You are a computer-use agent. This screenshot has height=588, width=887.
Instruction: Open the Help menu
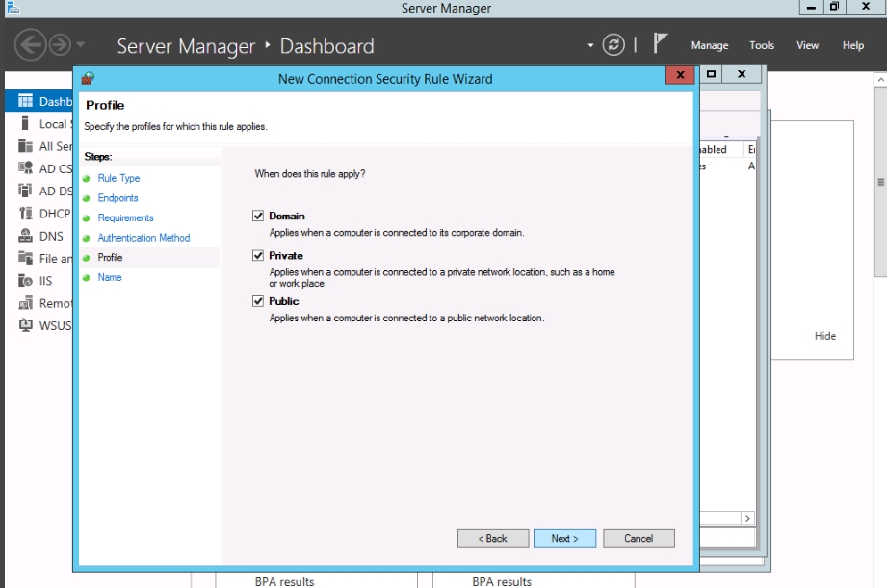coord(852,45)
